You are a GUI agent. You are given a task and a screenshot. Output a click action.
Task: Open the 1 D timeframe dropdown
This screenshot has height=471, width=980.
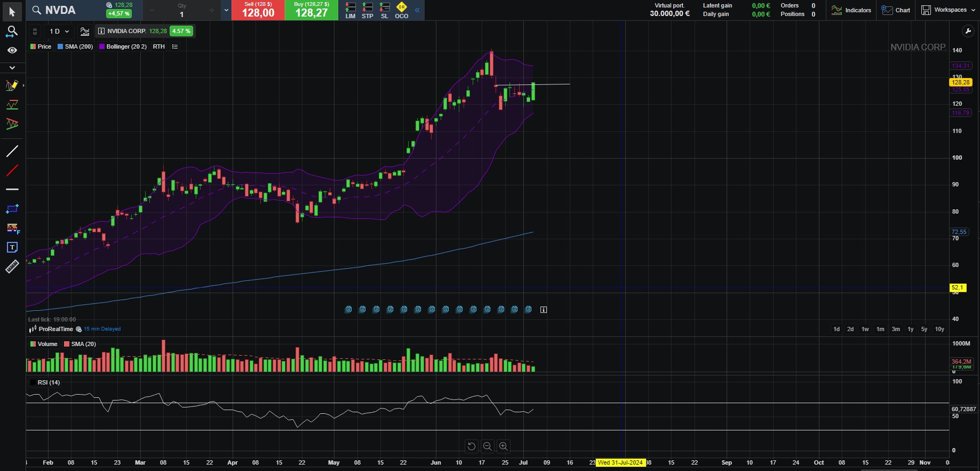point(59,32)
